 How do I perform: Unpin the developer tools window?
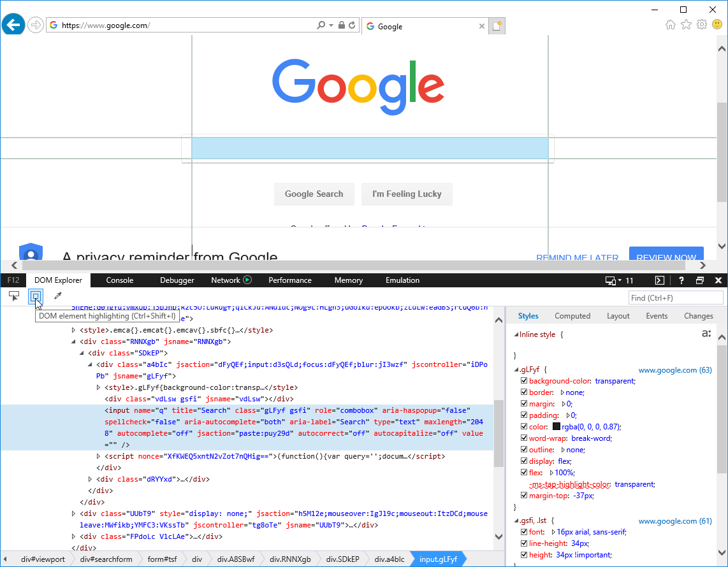700,280
